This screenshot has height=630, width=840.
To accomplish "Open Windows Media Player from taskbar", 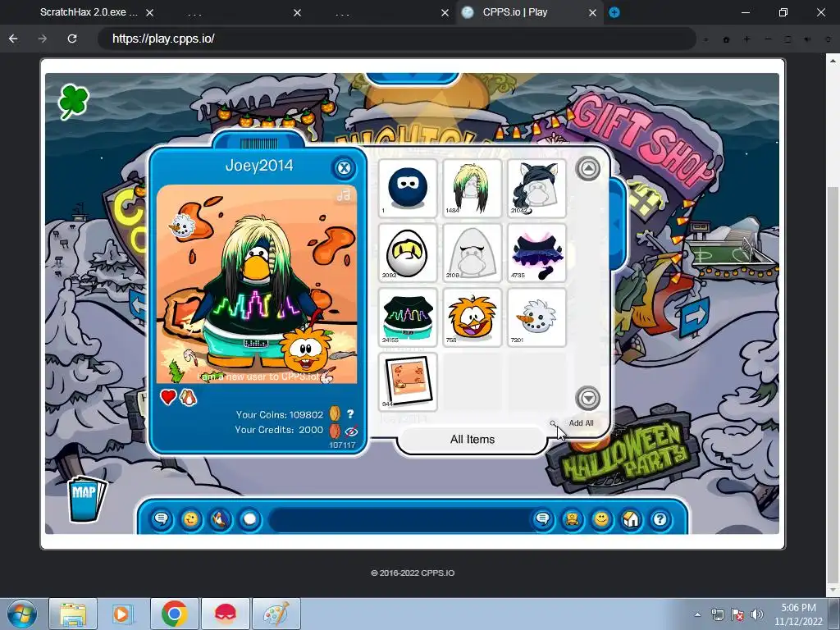I will (121, 614).
